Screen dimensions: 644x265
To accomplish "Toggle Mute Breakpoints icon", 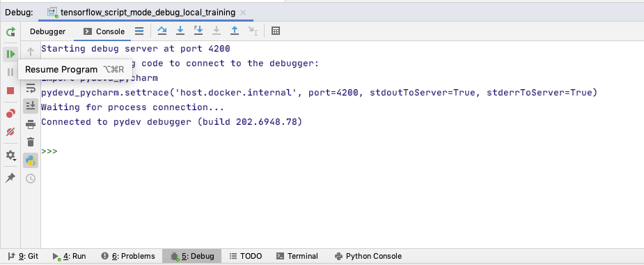I will click(x=10, y=132).
